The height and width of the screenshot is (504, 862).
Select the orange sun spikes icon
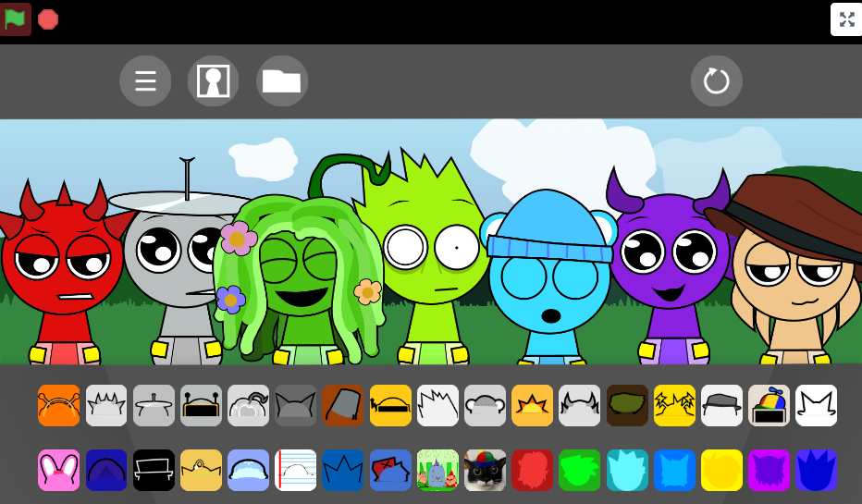(x=532, y=405)
